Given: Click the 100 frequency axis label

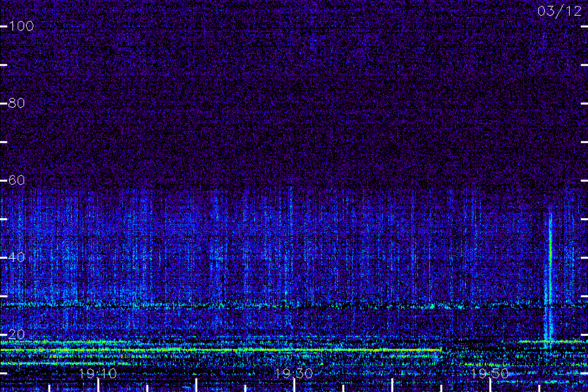Looking at the screenshot, I should click(22, 26).
